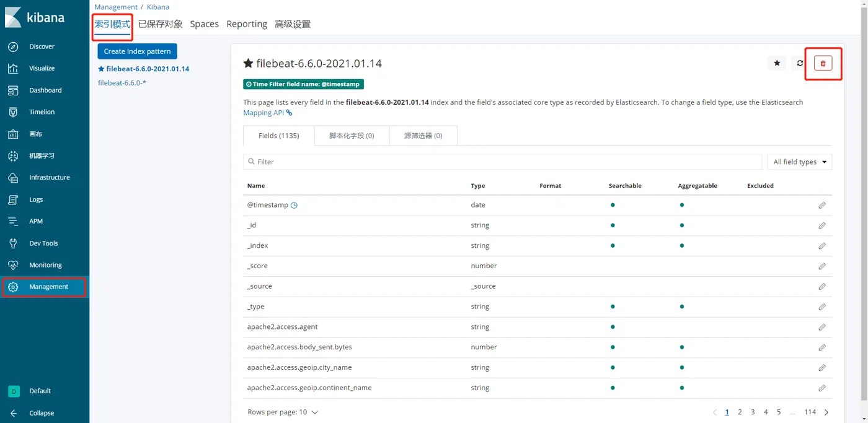This screenshot has width=868, height=423.
Task: Set as default index star button
Action: pos(777,63)
